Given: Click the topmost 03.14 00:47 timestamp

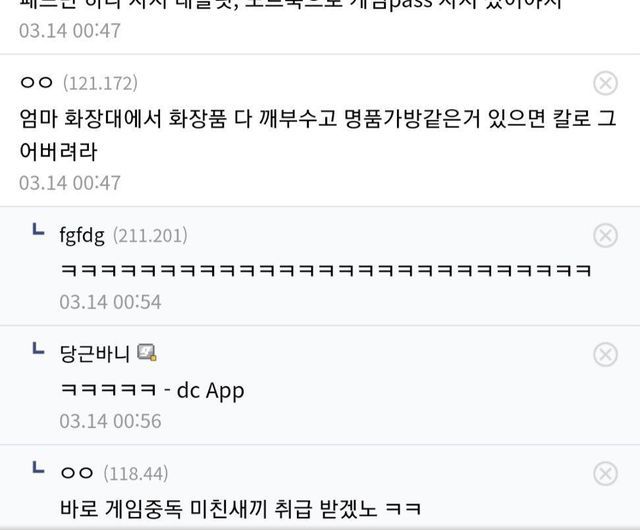Looking at the screenshot, I should pyautogui.click(x=70, y=31).
